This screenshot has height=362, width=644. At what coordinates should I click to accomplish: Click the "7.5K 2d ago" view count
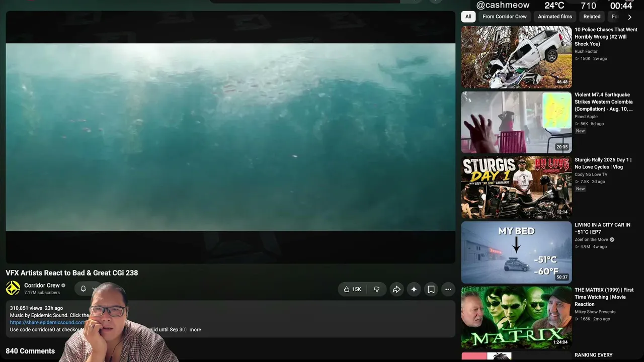tap(590, 182)
